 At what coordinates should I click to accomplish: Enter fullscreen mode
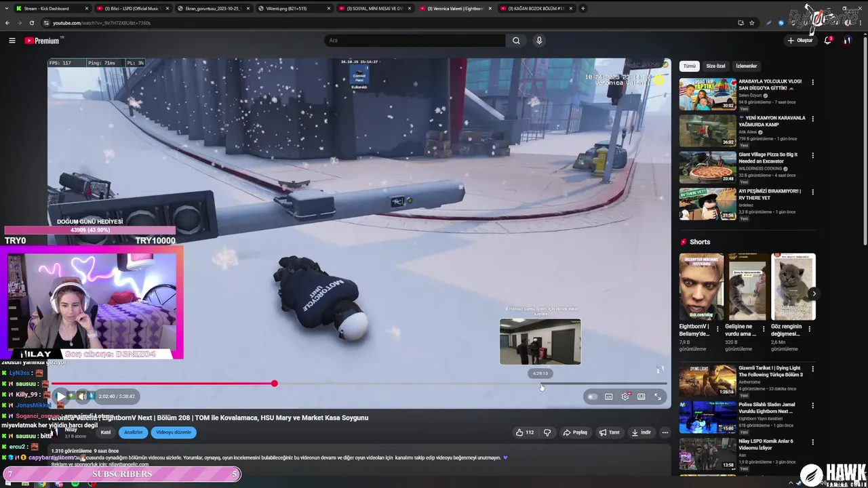coord(657,396)
